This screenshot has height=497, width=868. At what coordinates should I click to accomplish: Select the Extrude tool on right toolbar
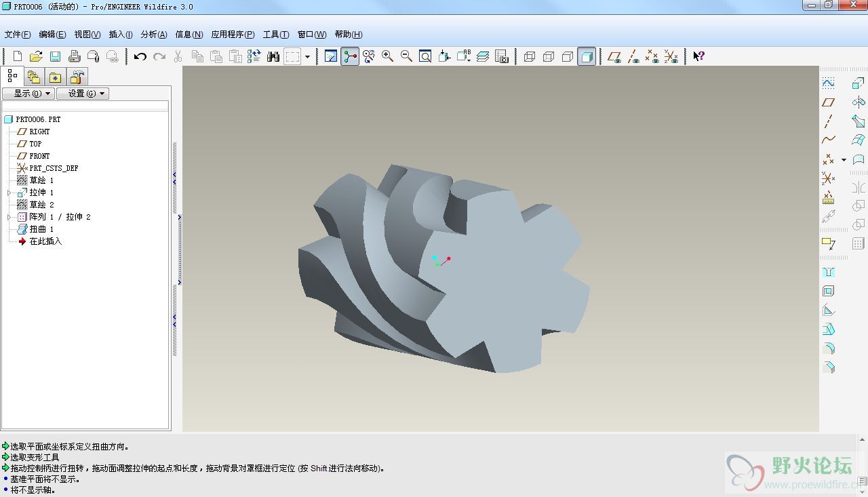click(858, 83)
